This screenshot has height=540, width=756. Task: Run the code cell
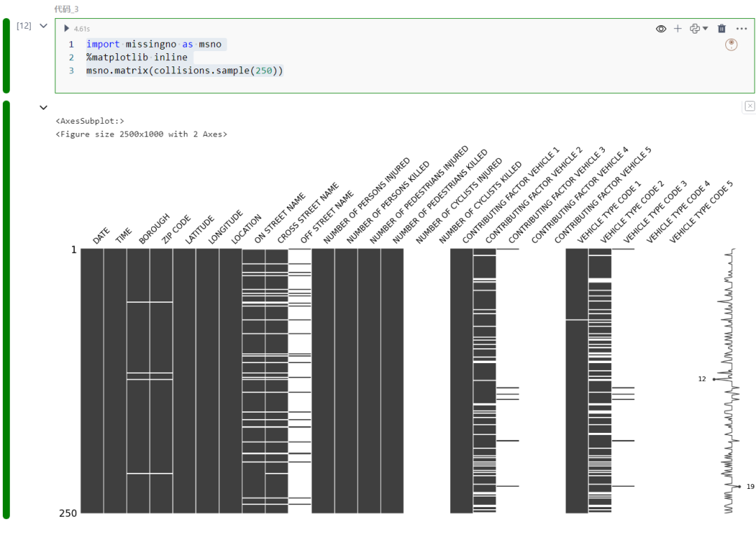[x=66, y=29]
